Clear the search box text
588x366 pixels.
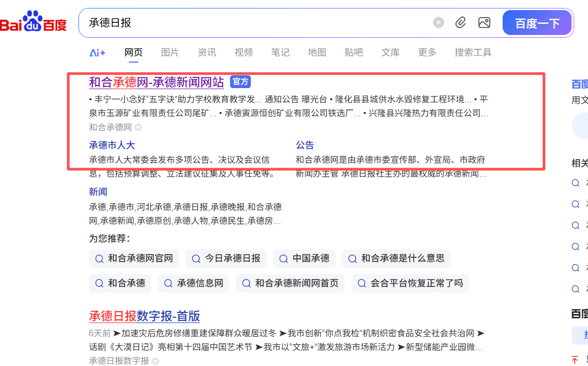click(438, 23)
